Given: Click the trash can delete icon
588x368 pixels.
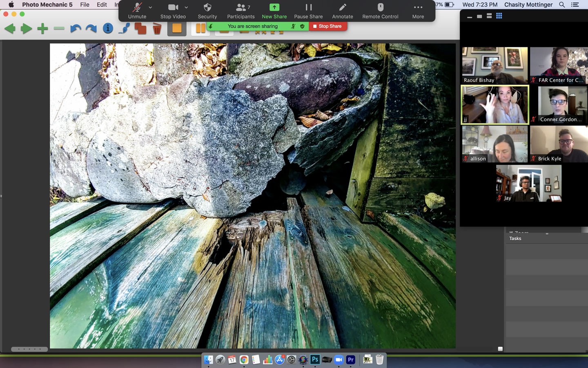Looking at the screenshot, I should click(x=157, y=29).
